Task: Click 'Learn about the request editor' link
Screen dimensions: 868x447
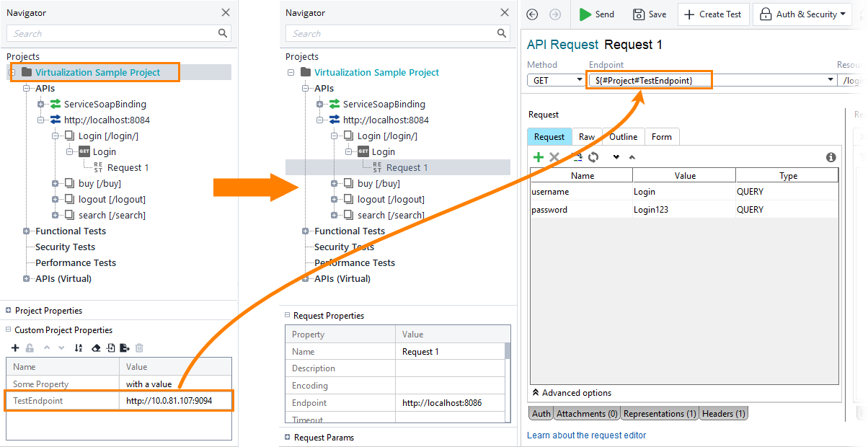Action: (587, 436)
